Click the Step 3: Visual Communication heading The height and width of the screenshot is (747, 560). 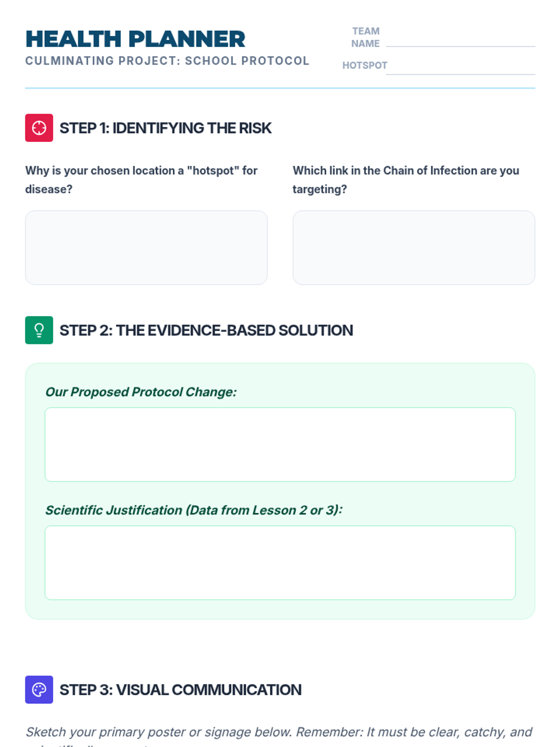(180, 690)
